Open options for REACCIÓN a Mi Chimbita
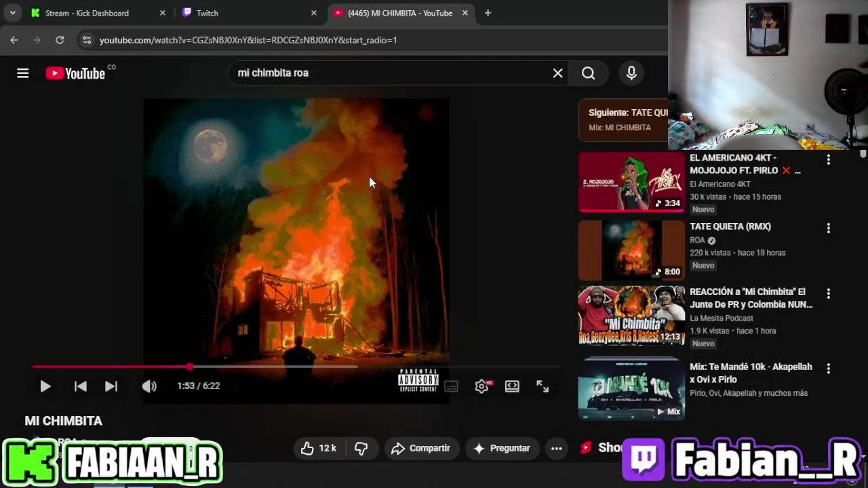Image resolution: width=868 pixels, height=488 pixels. [x=828, y=293]
